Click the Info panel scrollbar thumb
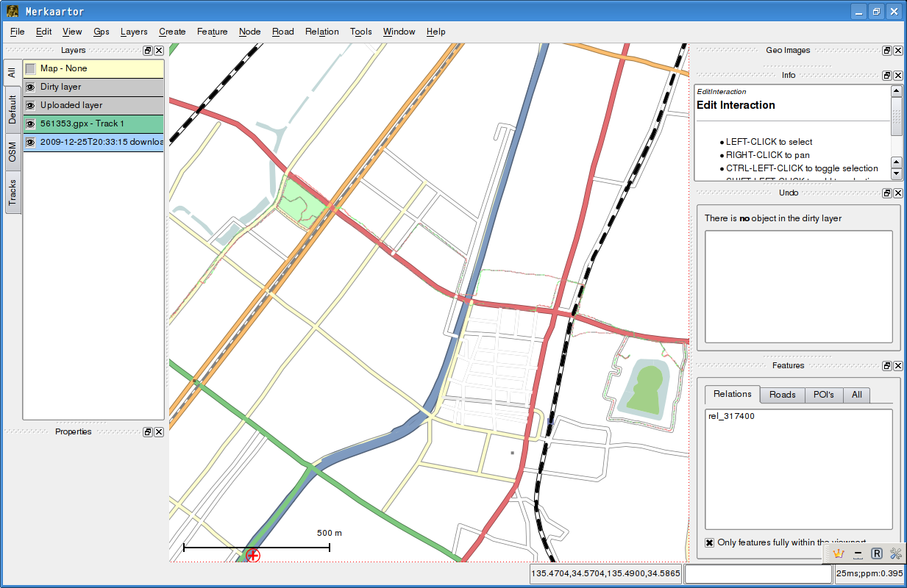This screenshot has height=588, width=907. click(896, 116)
